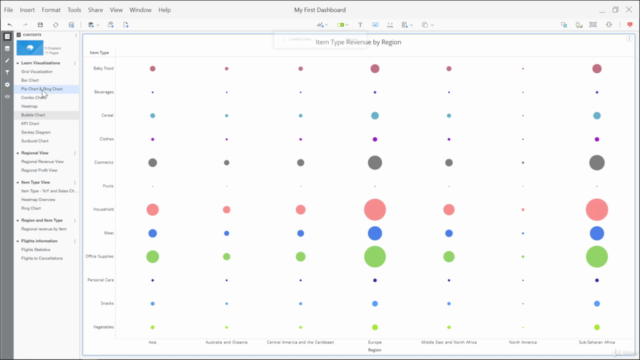Screen dimensions: 640x360
Task: Open the Regional Revenue View page
Action: pyautogui.click(x=42, y=162)
